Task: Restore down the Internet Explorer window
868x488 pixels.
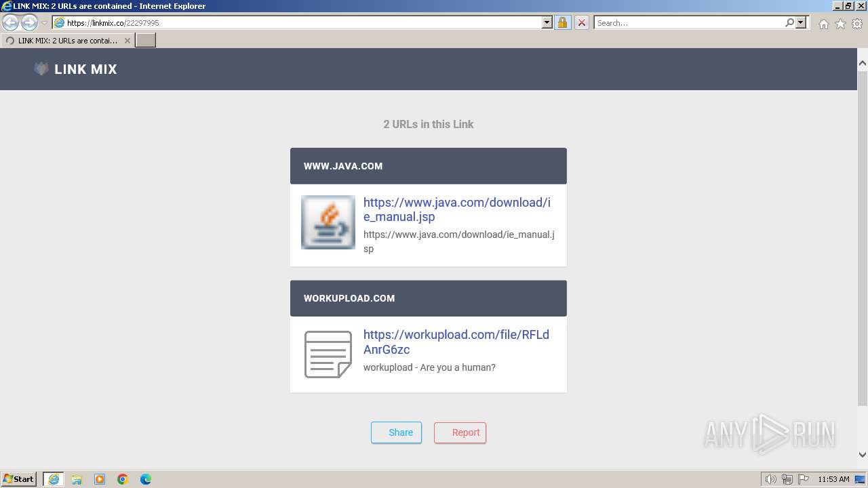Action: (x=848, y=5)
